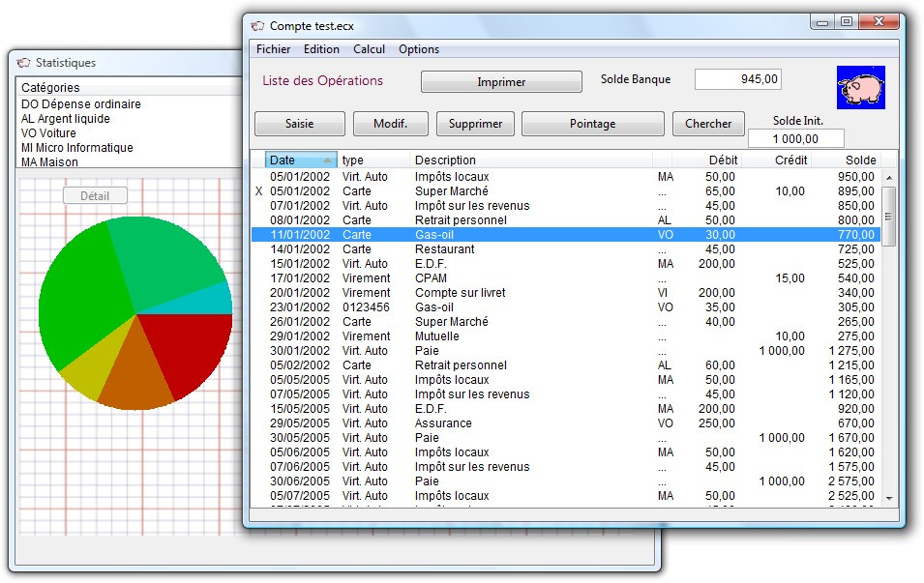924x583 pixels.
Task: Click the pink piggy bank icon
Action: coord(860,88)
